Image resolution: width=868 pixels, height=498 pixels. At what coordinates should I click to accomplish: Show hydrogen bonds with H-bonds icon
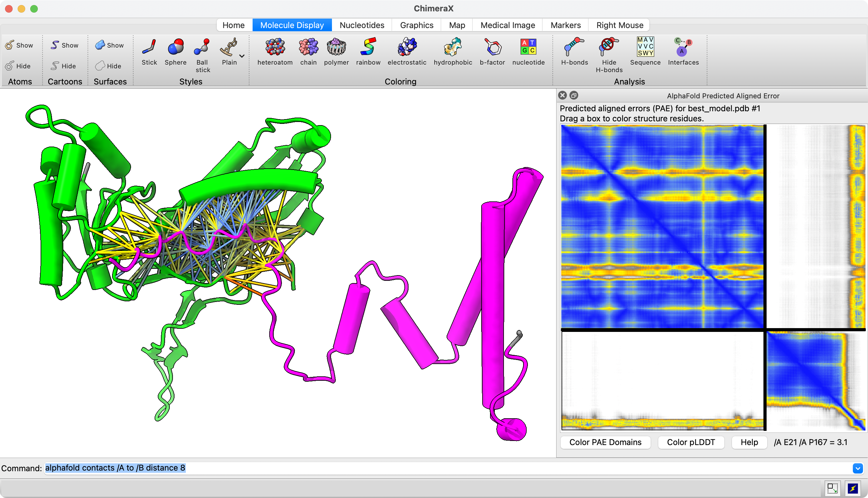click(574, 52)
